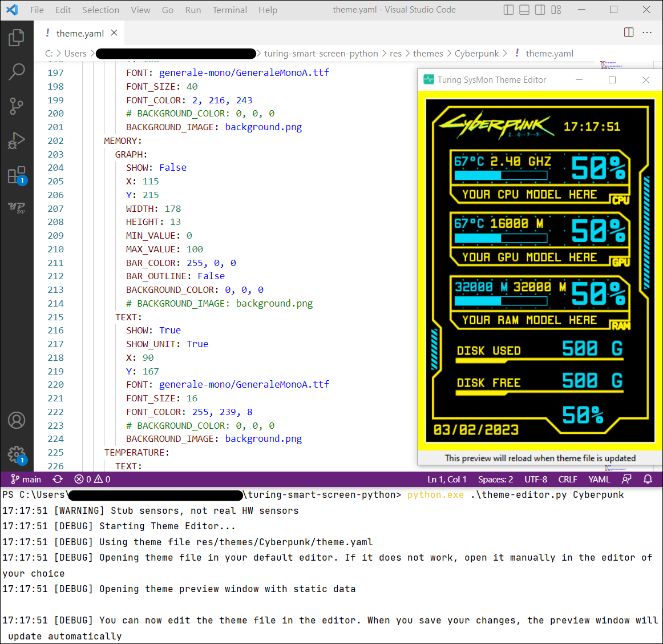The image size is (663, 644).
Task: Click the themes breadcrumb segment
Action: [428, 53]
